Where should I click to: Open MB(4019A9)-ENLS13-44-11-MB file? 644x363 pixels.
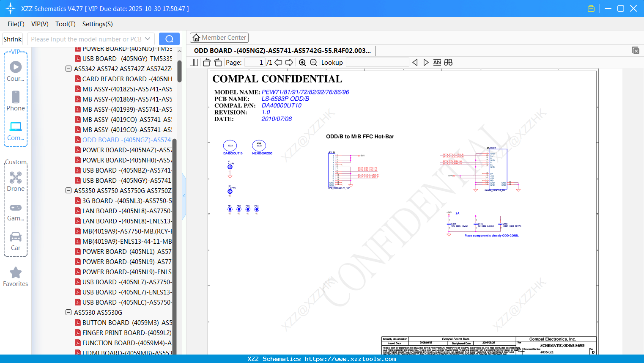click(x=123, y=241)
